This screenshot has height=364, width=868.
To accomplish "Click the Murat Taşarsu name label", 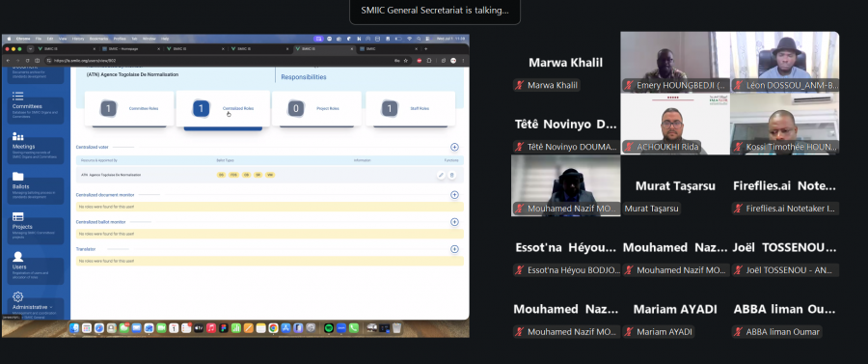I will coord(651,209).
